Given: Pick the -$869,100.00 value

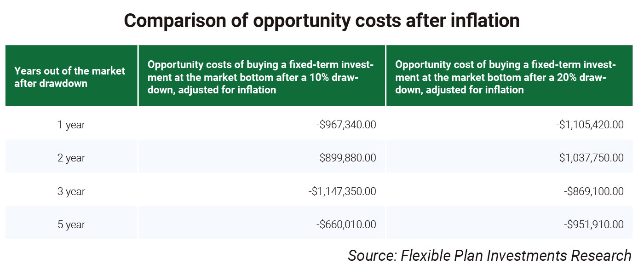Looking at the screenshot, I should [594, 191].
